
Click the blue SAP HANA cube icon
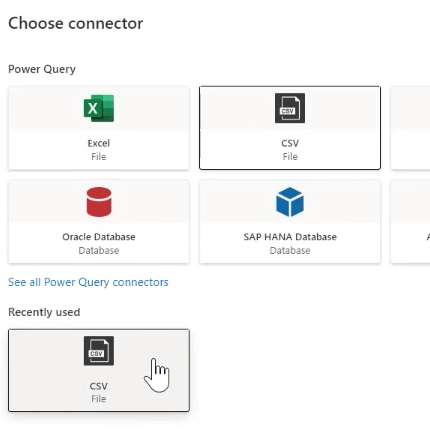tap(290, 202)
